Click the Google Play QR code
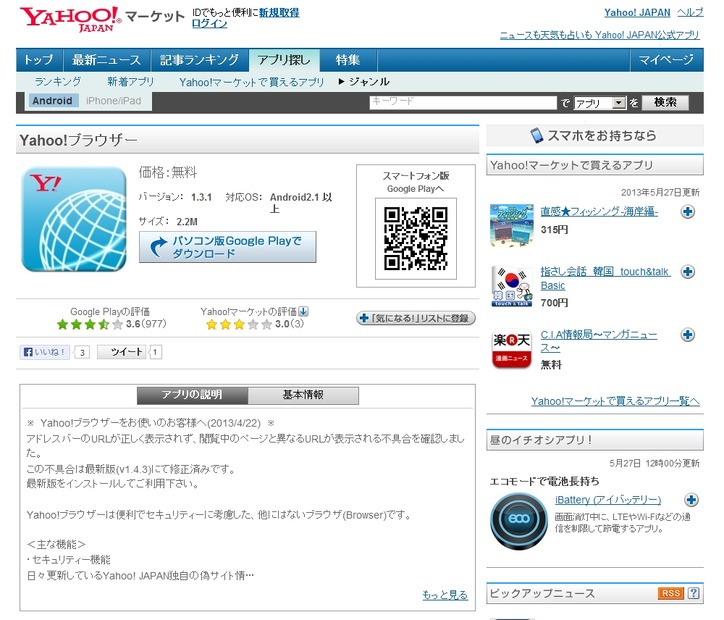This screenshot has height=620, width=724. point(416,238)
